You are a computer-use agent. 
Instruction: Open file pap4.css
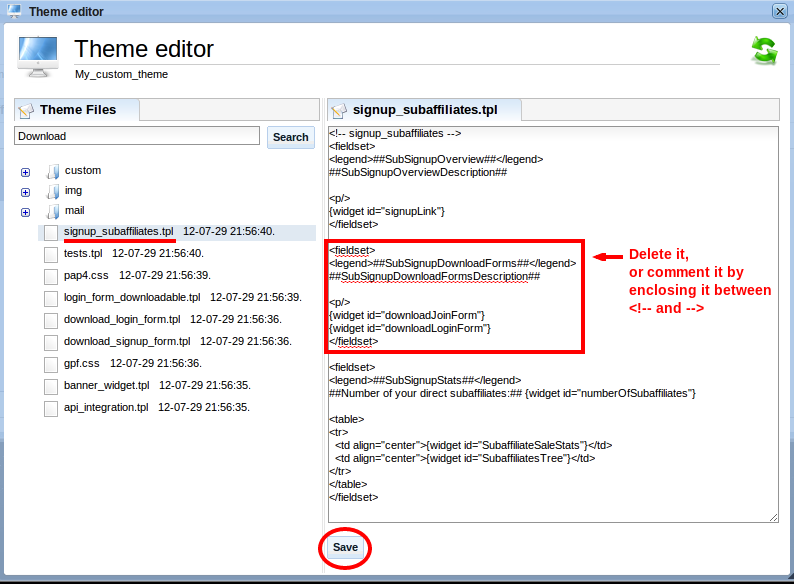(x=86, y=276)
